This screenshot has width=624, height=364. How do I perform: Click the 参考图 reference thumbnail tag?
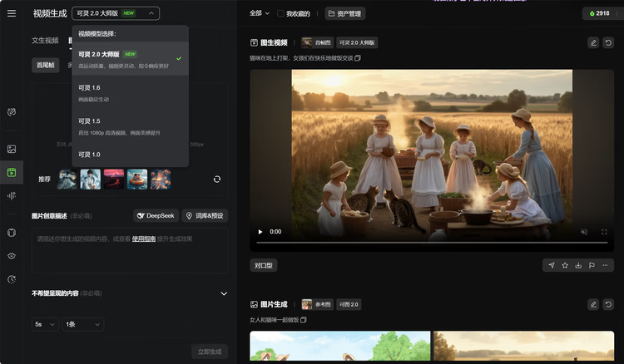[317, 304]
